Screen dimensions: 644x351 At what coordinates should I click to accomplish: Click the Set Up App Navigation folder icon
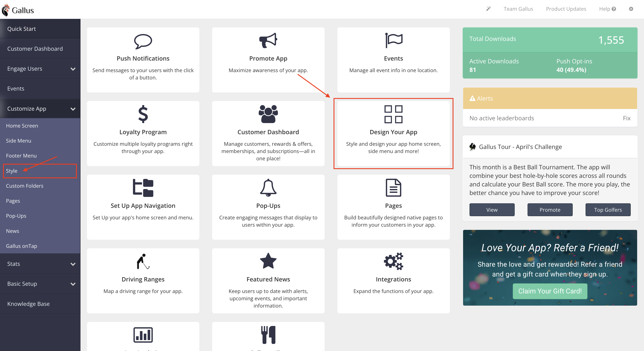[143, 188]
